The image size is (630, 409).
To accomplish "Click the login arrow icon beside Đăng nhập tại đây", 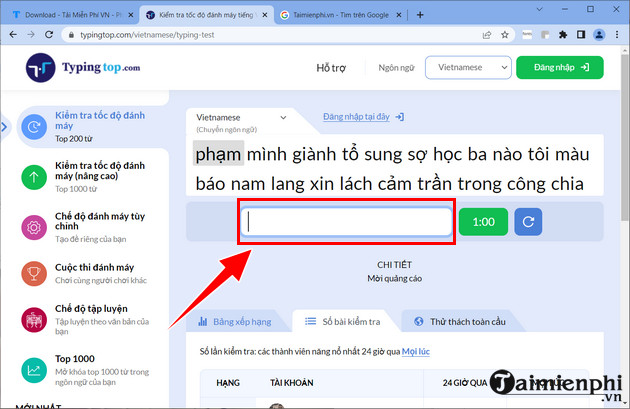I will pos(400,117).
